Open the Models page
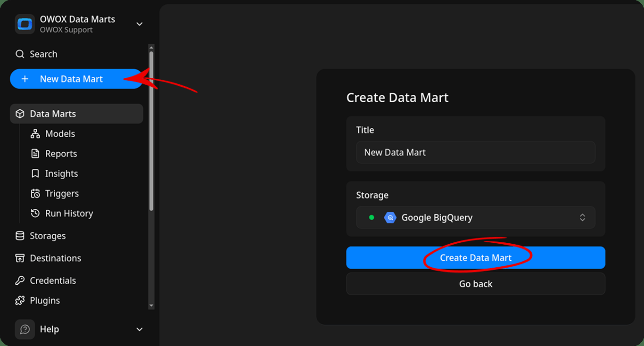This screenshot has width=644, height=346. 60,134
